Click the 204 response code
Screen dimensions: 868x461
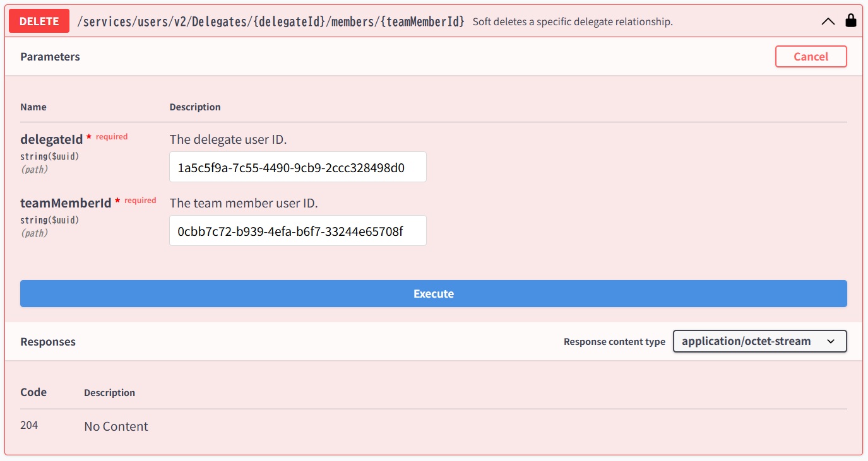(x=29, y=426)
